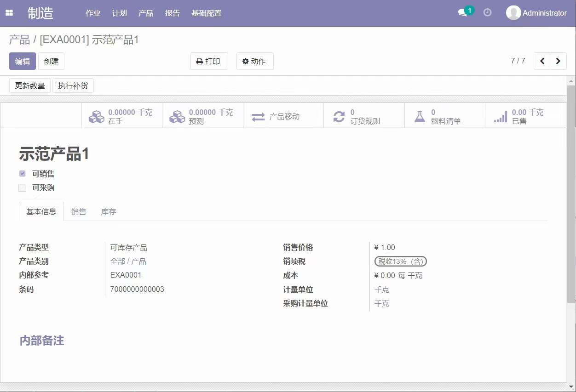Open the conversations message icon
The height and width of the screenshot is (392, 576).
[x=463, y=13]
